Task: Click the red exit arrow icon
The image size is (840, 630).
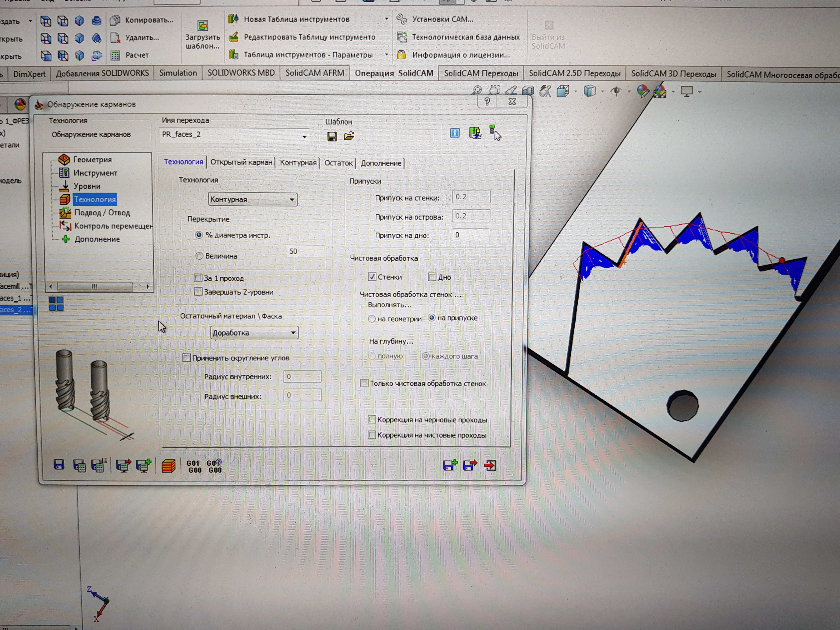Action: coord(490,465)
